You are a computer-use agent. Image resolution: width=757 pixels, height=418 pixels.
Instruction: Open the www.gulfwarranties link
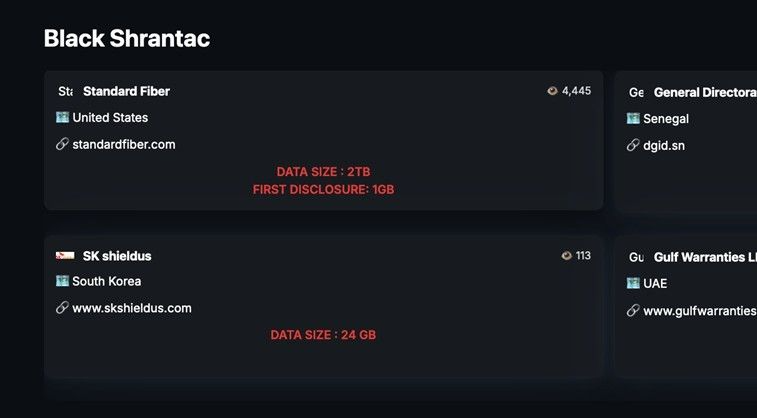coord(699,311)
